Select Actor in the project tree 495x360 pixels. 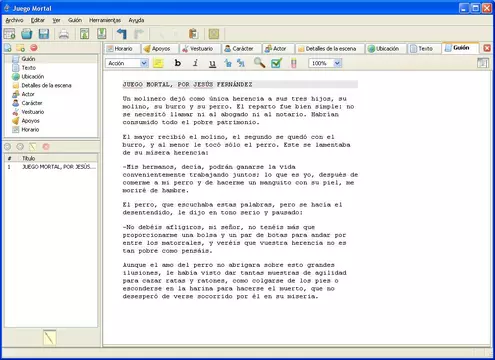tap(28, 94)
